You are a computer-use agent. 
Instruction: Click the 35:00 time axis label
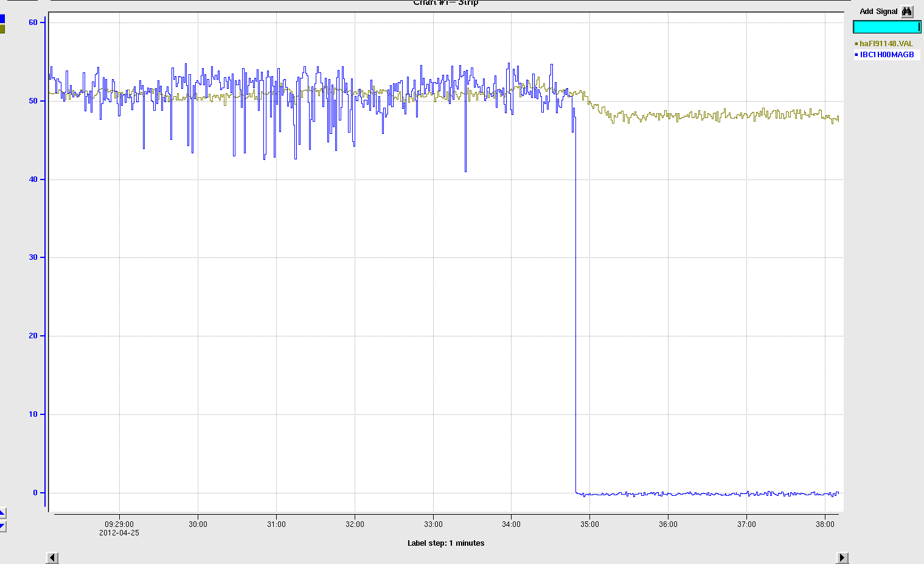[x=589, y=524]
